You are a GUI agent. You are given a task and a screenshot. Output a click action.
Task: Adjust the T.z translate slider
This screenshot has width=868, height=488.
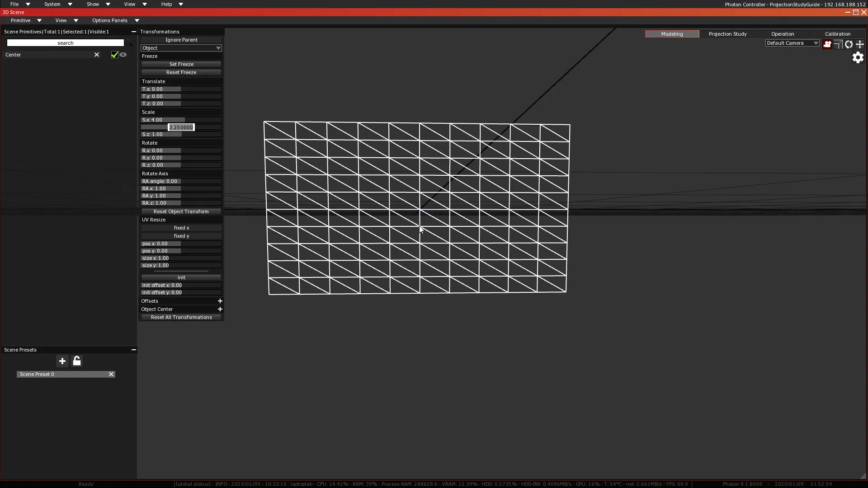coord(181,103)
